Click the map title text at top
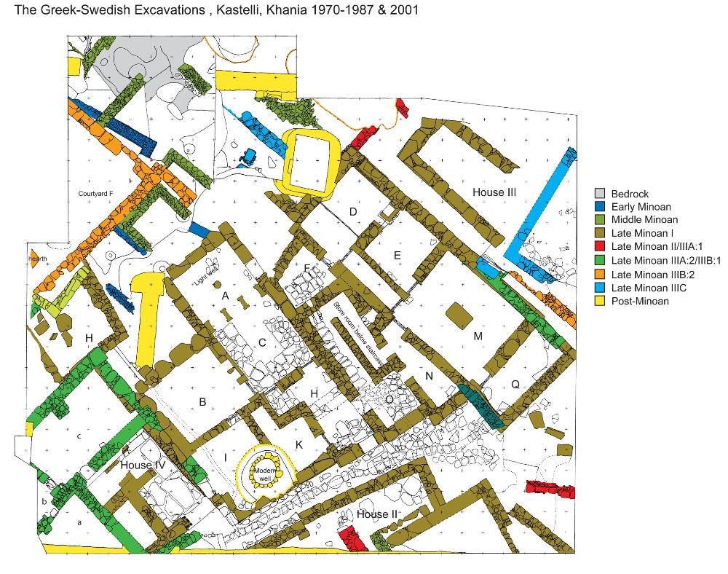The image size is (728, 574). (x=211, y=12)
